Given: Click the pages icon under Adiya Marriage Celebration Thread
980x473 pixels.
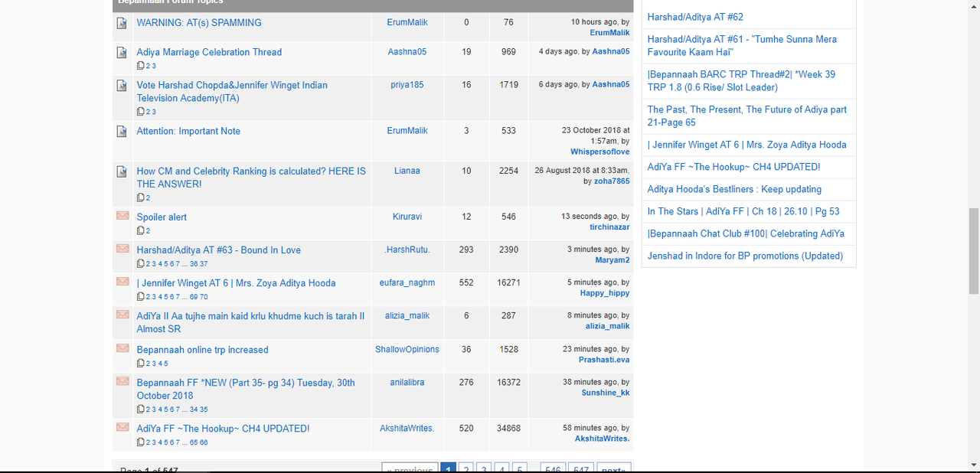Looking at the screenshot, I should [x=141, y=66].
